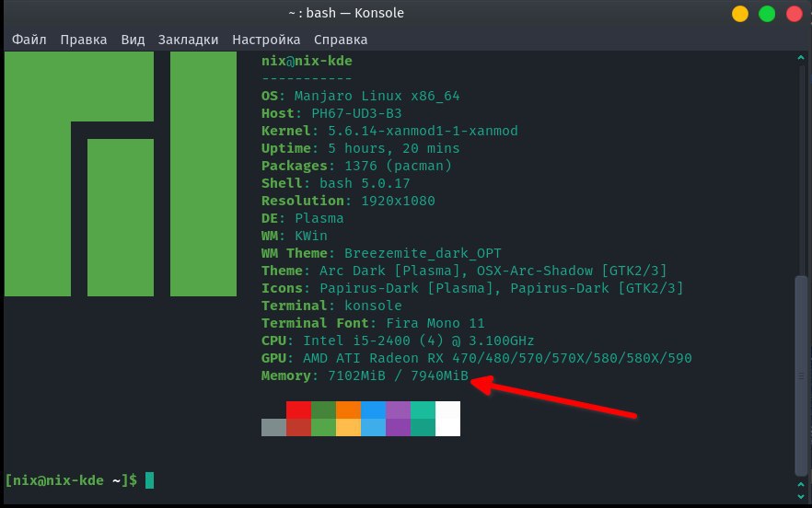Click the Terminal Font: Fira Mono 11 line
Image resolution: width=812 pixels, height=508 pixels.
click(373, 323)
